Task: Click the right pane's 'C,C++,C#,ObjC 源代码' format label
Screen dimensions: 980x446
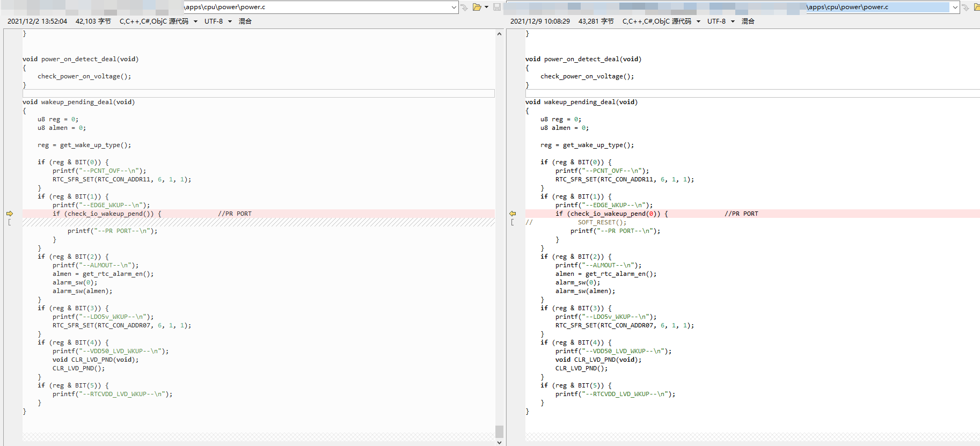Action: pyautogui.click(x=657, y=21)
